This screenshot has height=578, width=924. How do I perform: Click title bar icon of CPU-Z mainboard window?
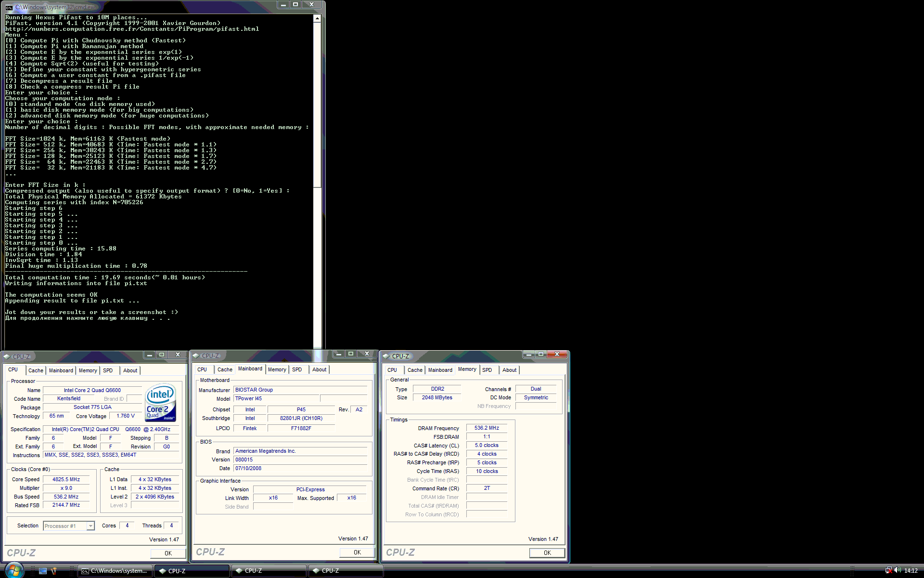pyautogui.click(x=196, y=356)
